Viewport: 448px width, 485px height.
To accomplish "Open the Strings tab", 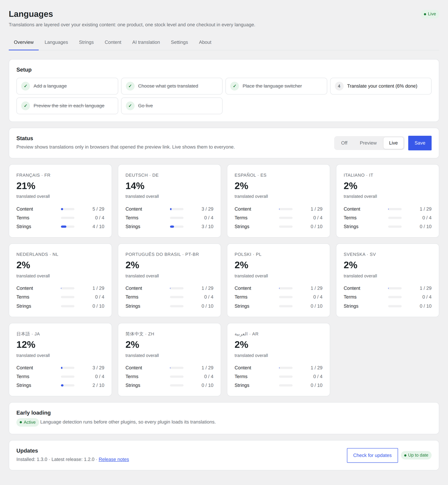I will 86,42.
